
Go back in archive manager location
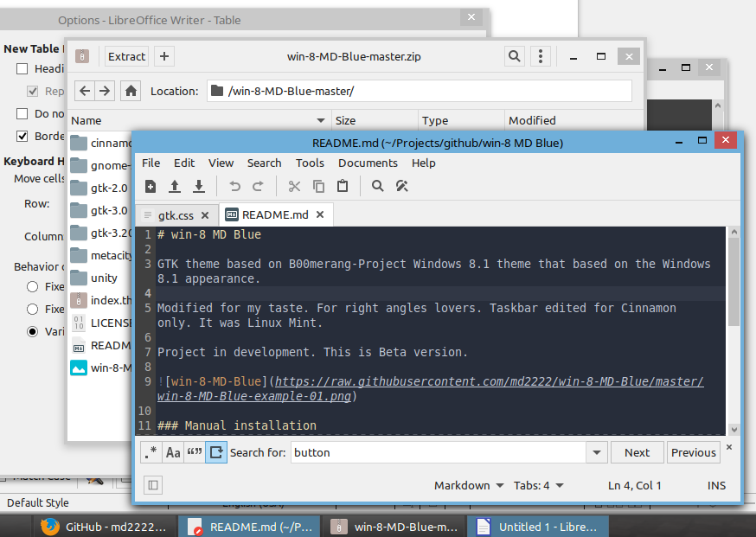(x=85, y=91)
